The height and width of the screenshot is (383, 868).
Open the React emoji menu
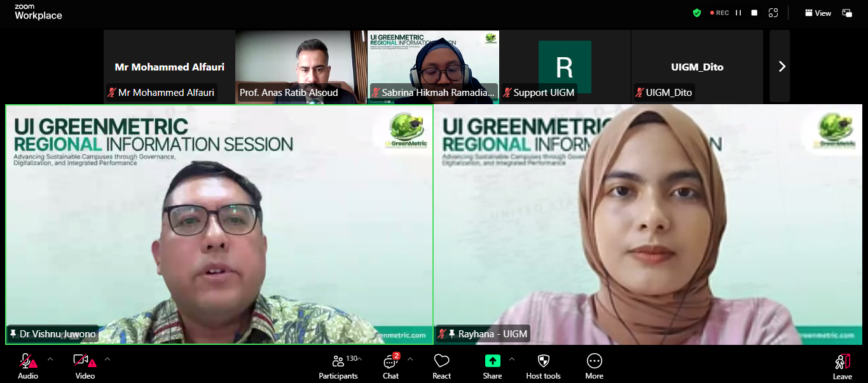[x=441, y=366]
